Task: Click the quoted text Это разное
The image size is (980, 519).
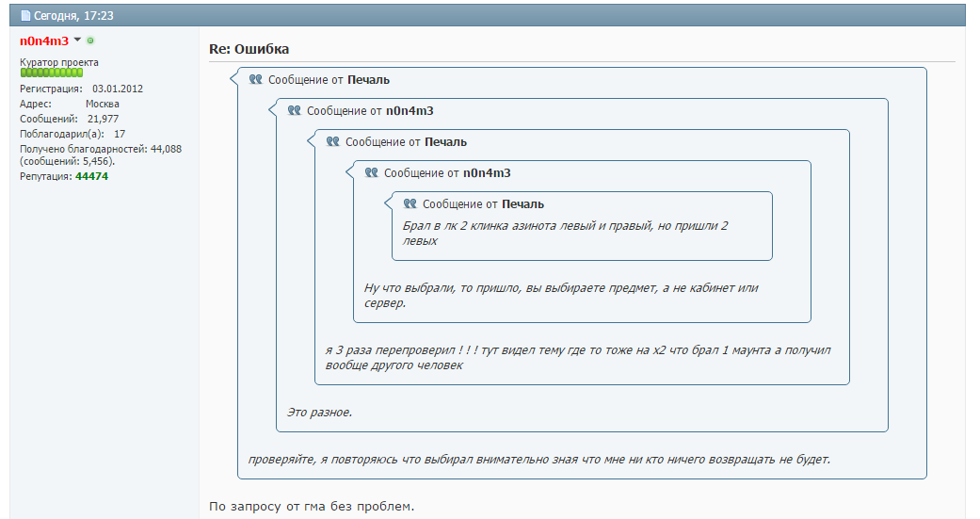Action: [x=319, y=412]
